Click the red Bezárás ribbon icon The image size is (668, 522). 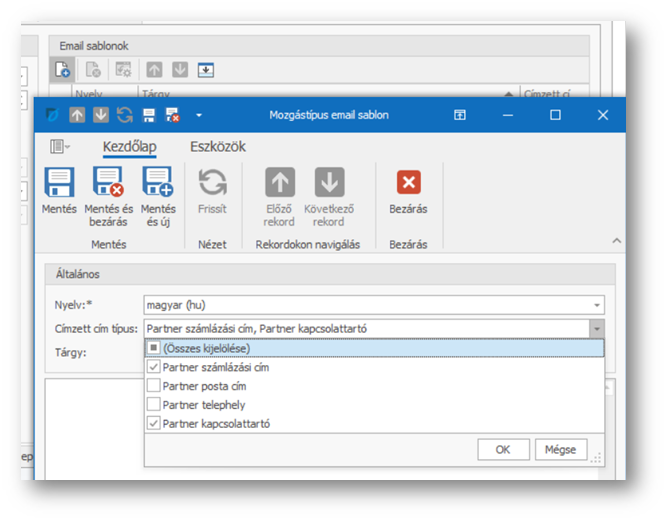click(x=408, y=182)
